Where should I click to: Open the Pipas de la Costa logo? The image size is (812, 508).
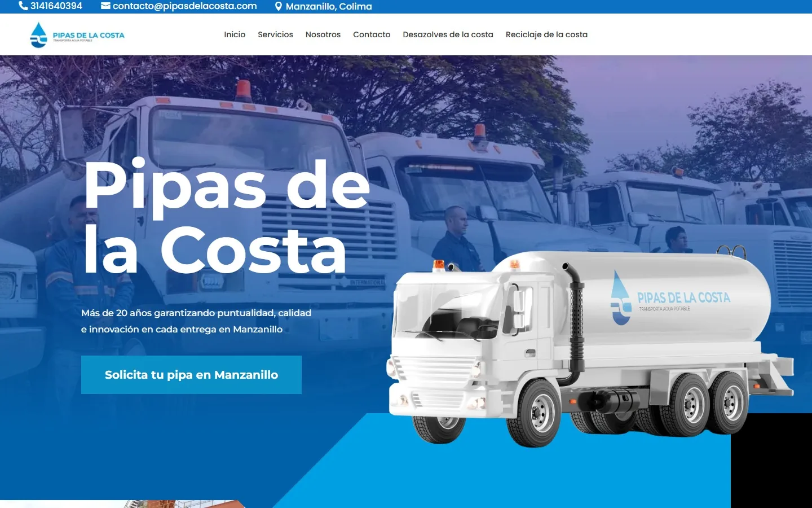point(77,35)
